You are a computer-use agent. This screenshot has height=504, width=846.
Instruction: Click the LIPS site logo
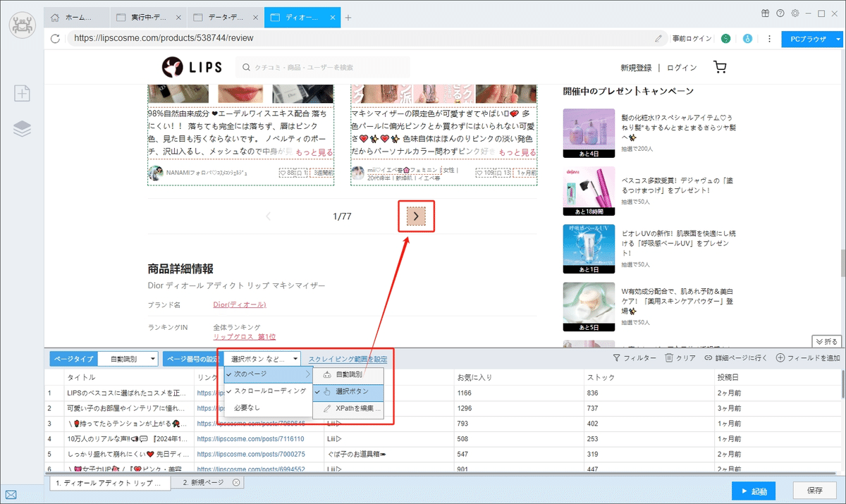tap(192, 67)
